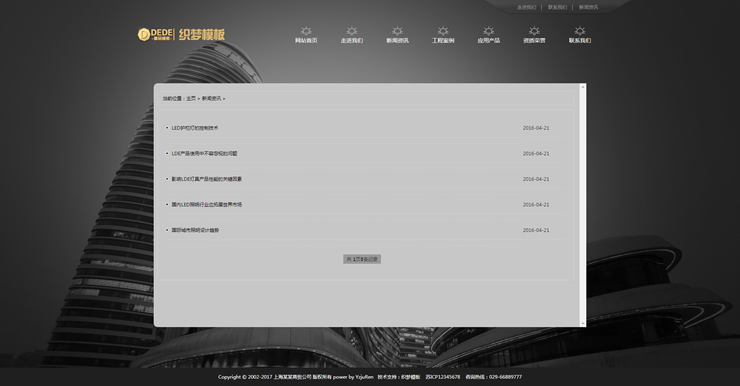740x386 pixels.
Task: Click the sun icon above 资质荣誉
Action: pyautogui.click(x=534, y=31)
